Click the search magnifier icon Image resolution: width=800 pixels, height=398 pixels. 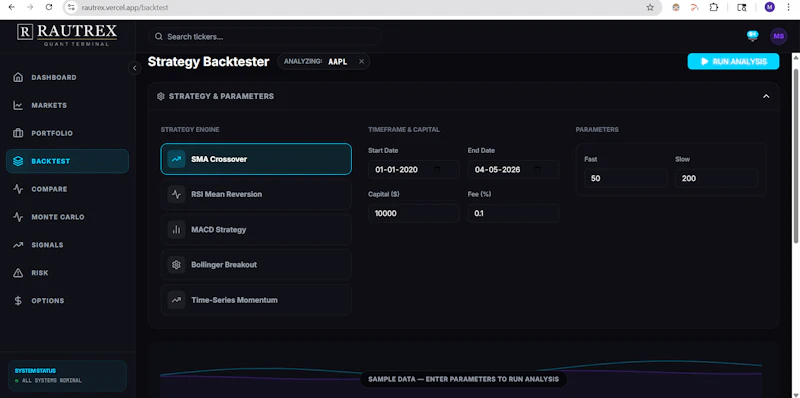159,37
